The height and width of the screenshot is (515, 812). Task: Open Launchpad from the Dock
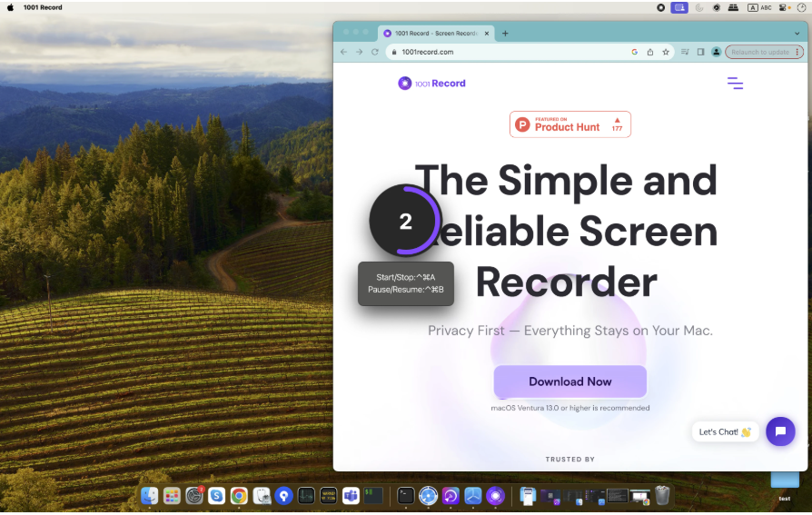coord(172,496)
